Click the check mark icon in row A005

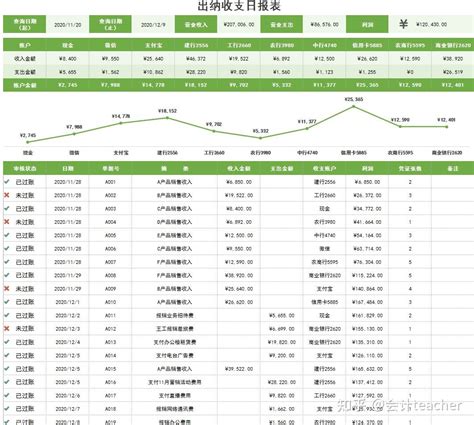(7, 235)
